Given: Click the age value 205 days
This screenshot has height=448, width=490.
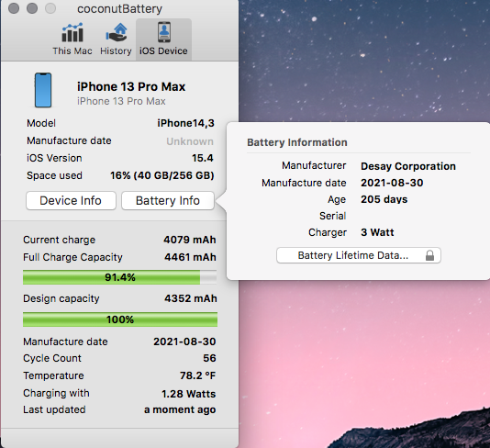Looking at the screenshot, I should click(x=384, y=199).
